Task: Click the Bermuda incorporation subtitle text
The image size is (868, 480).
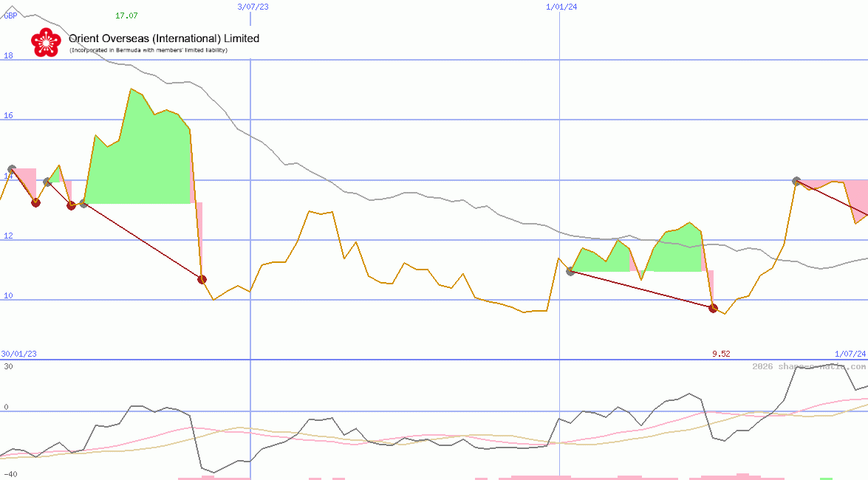Action: [x=147, y=50]
